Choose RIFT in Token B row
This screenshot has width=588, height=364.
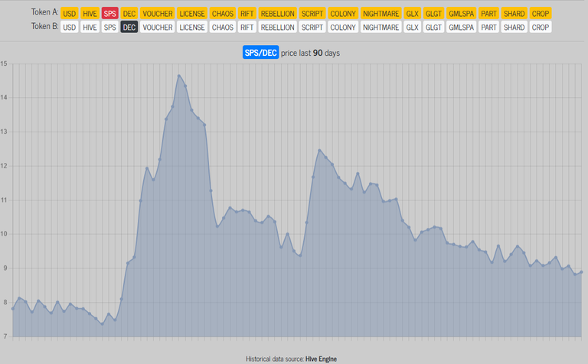[247, 27]
